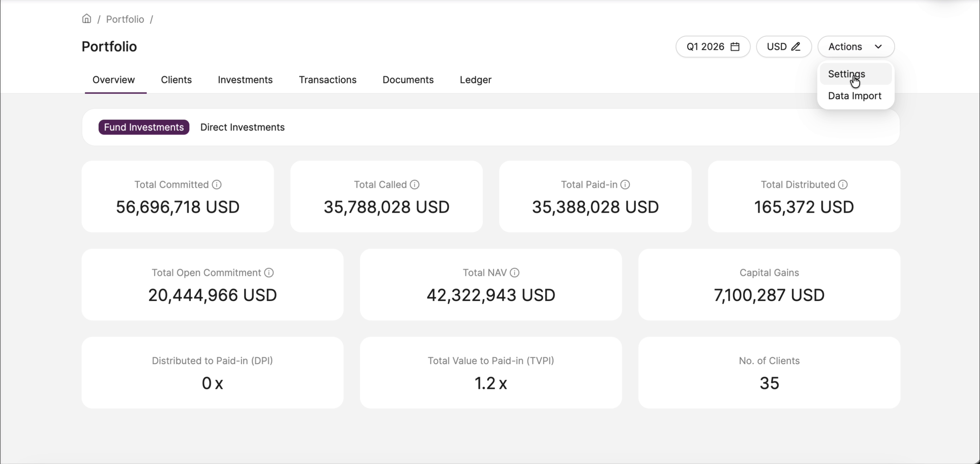Image resolution: width=980 pixels, height=464 pixels.
Task: Switch to the Documents tab
Action: [x=408, y=80]
